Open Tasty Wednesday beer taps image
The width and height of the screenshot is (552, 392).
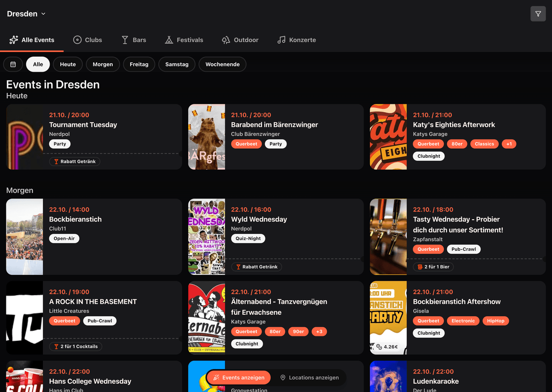click(x=388, y=237)
